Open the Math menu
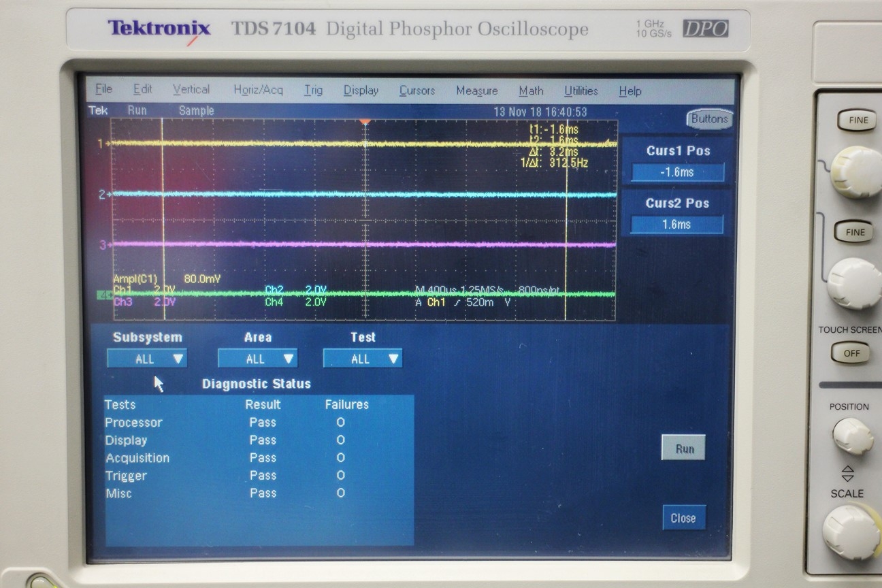 (x=531, y=91)
